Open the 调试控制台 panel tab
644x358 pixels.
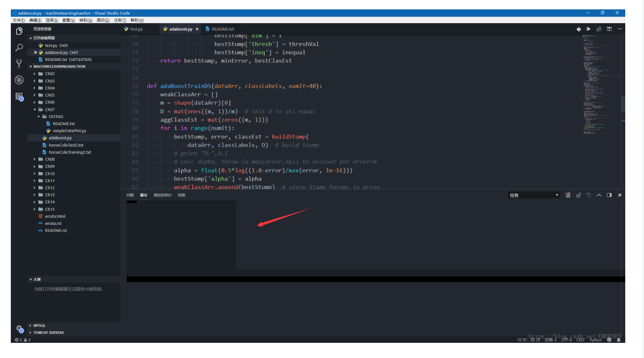(162, 195)
